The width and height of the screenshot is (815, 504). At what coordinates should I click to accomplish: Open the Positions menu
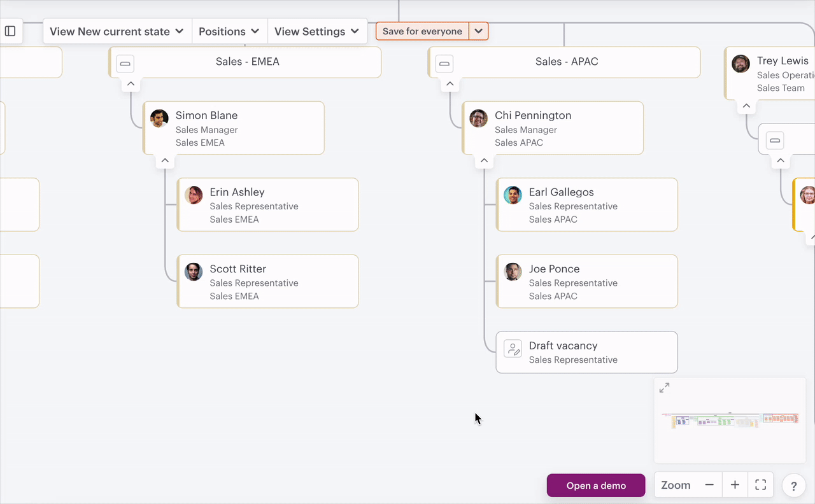point(229,31)
